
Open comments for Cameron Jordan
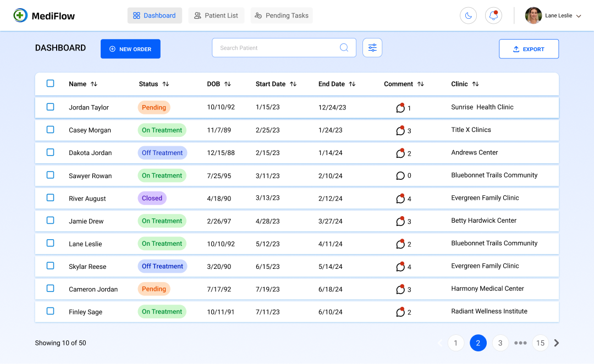click(x=400, y=289)
